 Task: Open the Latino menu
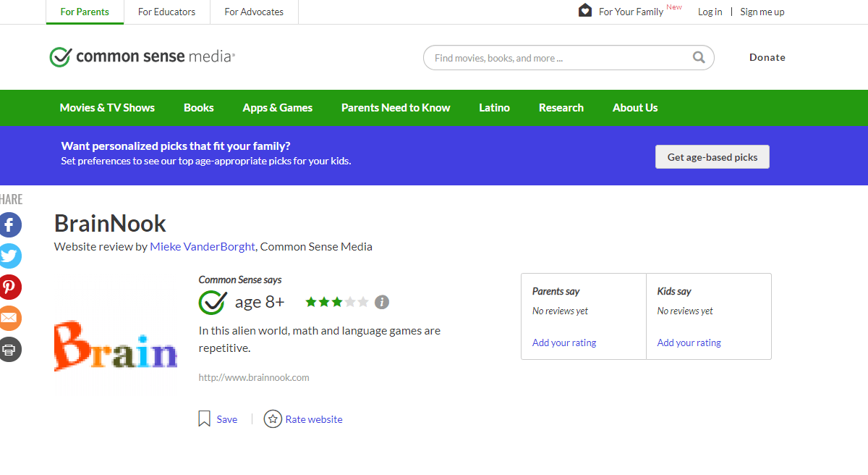coord(494,107)
